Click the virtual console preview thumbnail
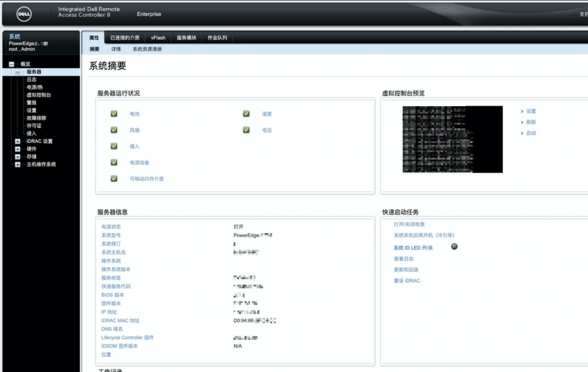This screenshot has width=588, height=372. point(452,139)
